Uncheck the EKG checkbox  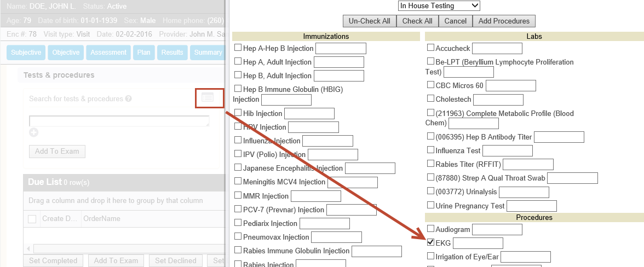[430, 242]
